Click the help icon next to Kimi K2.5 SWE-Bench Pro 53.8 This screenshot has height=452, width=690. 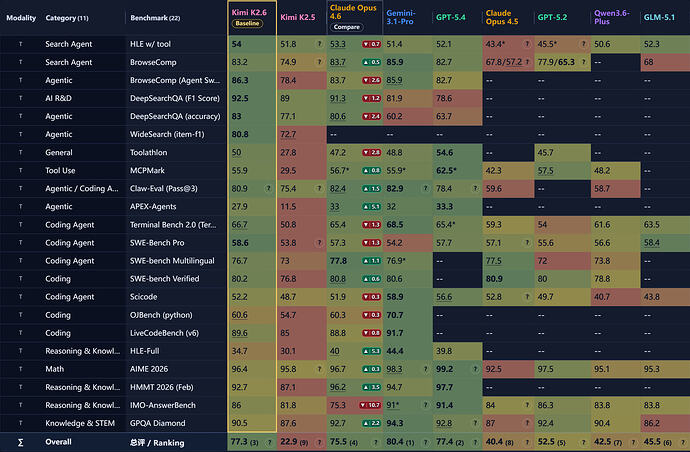click(x=320, y=243)
